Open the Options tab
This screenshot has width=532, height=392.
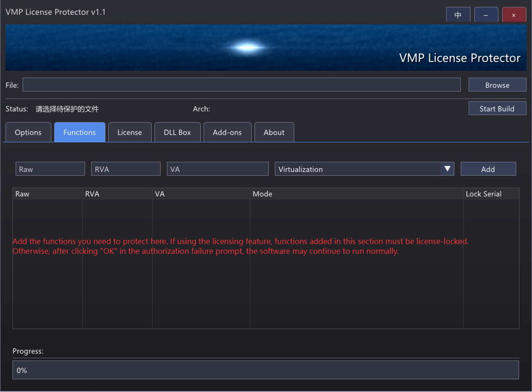click(x=28, y=132)
